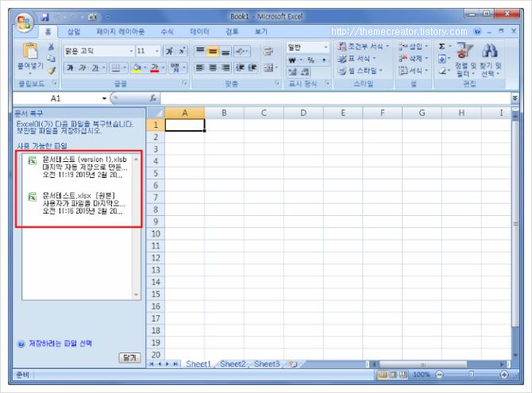Screen dimensions: 532x393
Task: Open cells Format (서식) dropdown
Action: [x=413, y=71]
